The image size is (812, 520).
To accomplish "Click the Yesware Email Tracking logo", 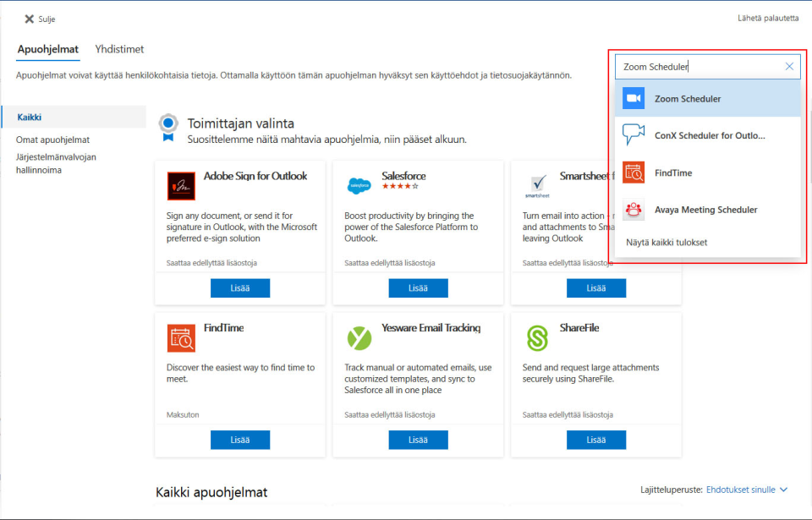I will pyautogui.click(x=359, y=338).
